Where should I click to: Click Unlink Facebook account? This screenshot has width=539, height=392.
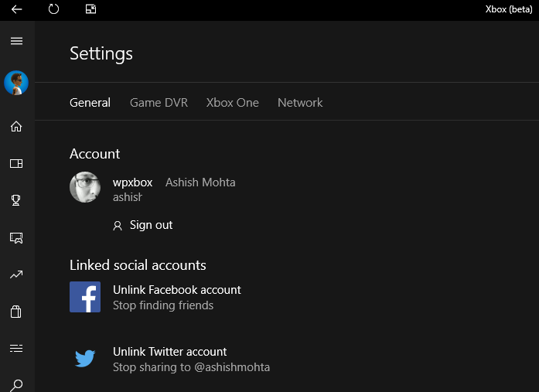(x=177, y=290)
